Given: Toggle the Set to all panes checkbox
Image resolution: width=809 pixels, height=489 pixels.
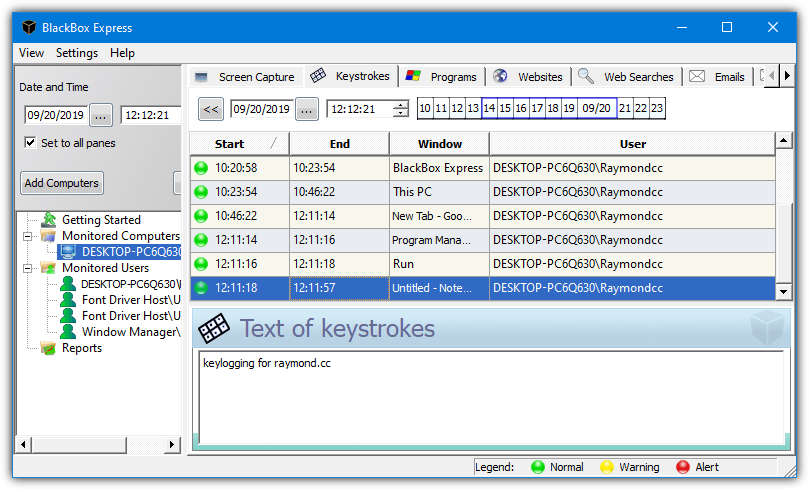Looking at the screenshot, I should [x=30, y=142].
